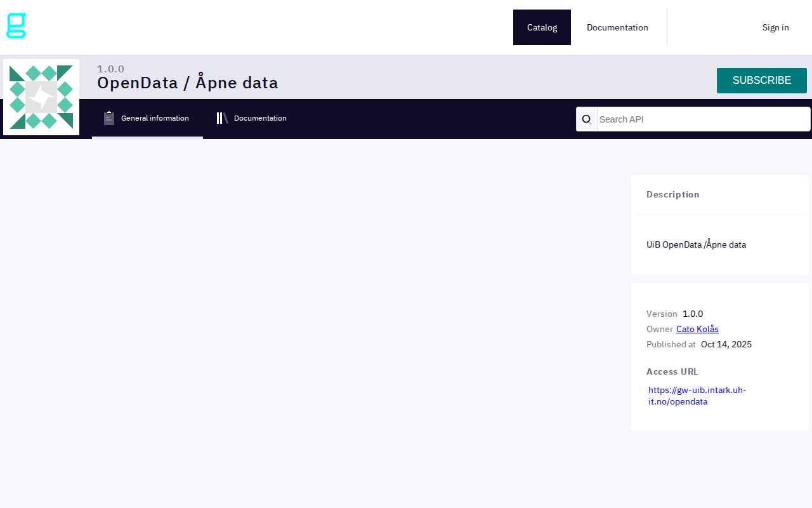Click the books icon beside Documentation tab
The image size is (812, 508).
point(222,118)
